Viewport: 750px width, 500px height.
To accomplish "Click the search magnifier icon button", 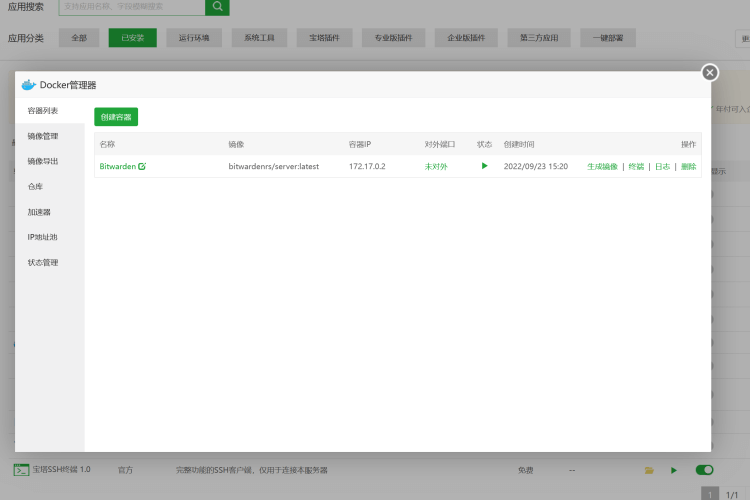I will (x=217, y=7).
